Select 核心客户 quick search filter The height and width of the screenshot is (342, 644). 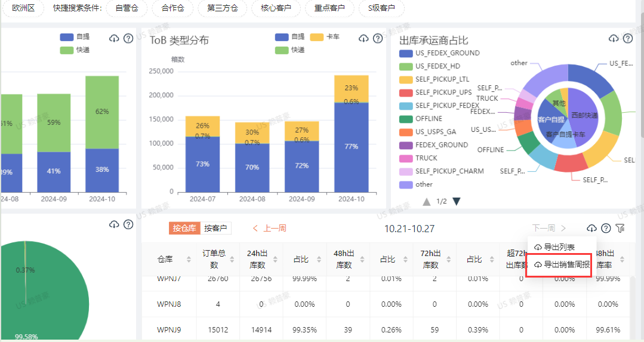[x=276, y=8]
